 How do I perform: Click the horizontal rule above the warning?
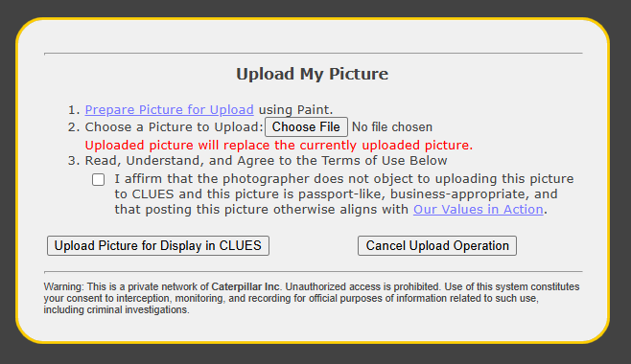click(314, 272)
